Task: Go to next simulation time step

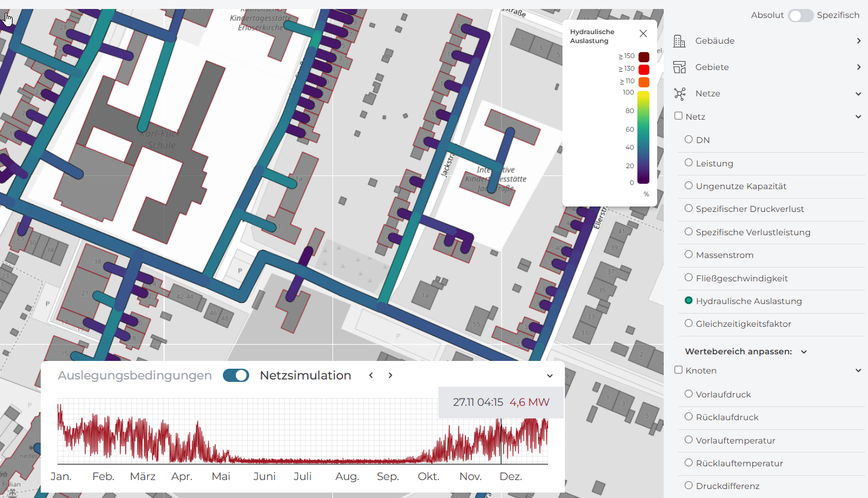Action: coord(391,375)
